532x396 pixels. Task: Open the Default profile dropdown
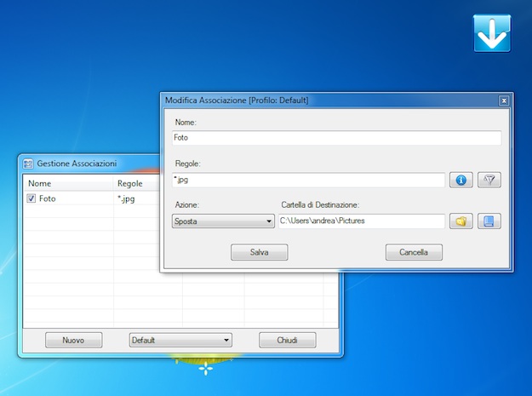click(180, 340)
